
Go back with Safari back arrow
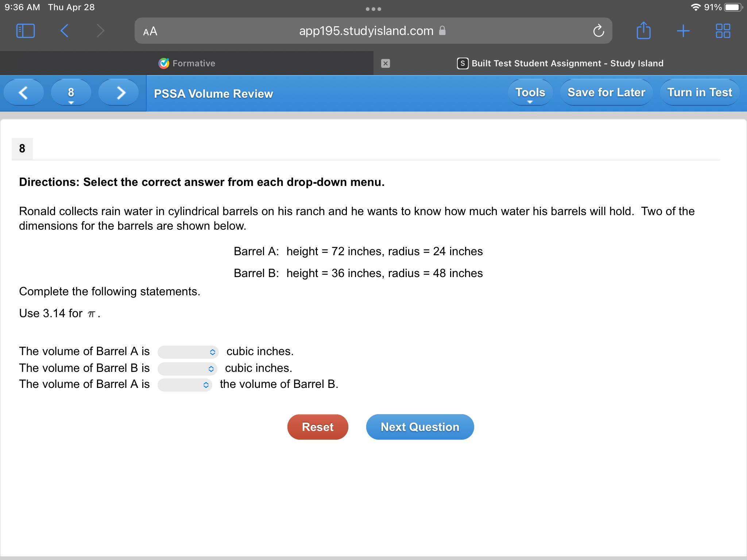pyautogui.click(x=65, y=31)
